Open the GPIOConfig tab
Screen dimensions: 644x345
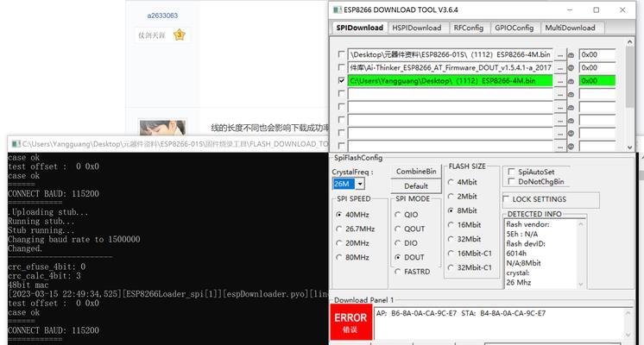[x=514, y=28]
